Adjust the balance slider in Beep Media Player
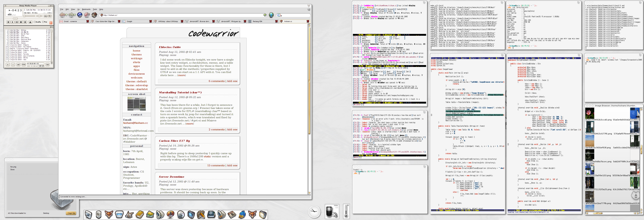Screen dimensions: 644x220 click(x=40, y=16)
